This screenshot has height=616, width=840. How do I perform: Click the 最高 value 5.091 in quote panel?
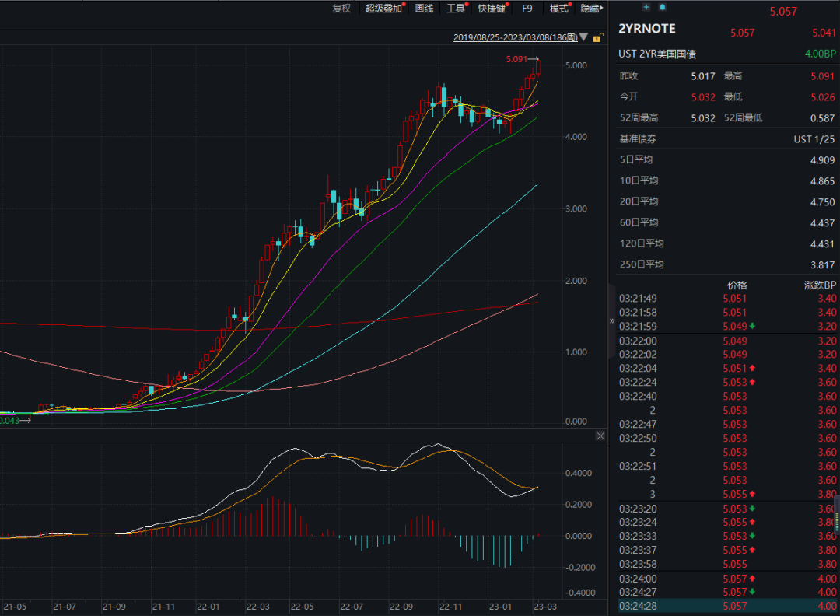823,76
